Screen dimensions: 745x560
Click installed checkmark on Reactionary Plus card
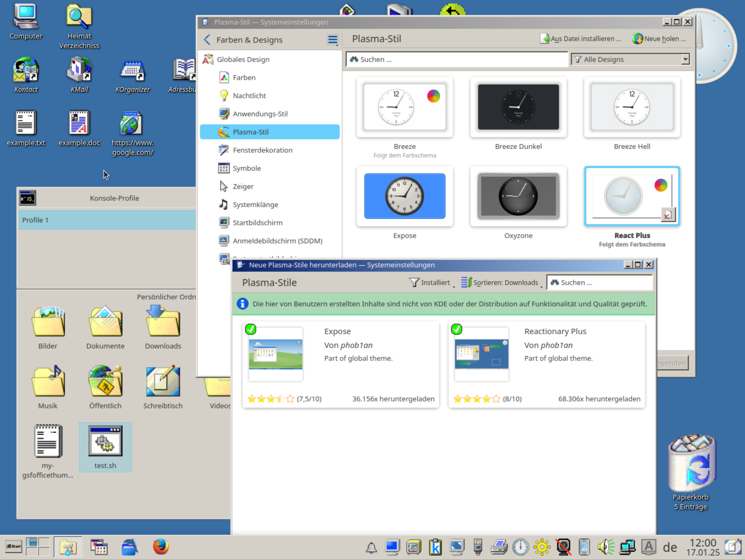(457, 329)
